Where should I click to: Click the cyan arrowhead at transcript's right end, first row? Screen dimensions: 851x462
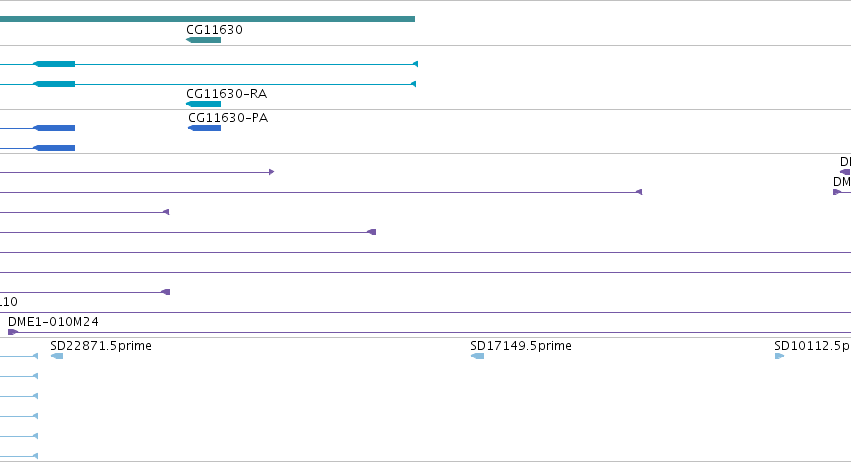click(416, 64)
